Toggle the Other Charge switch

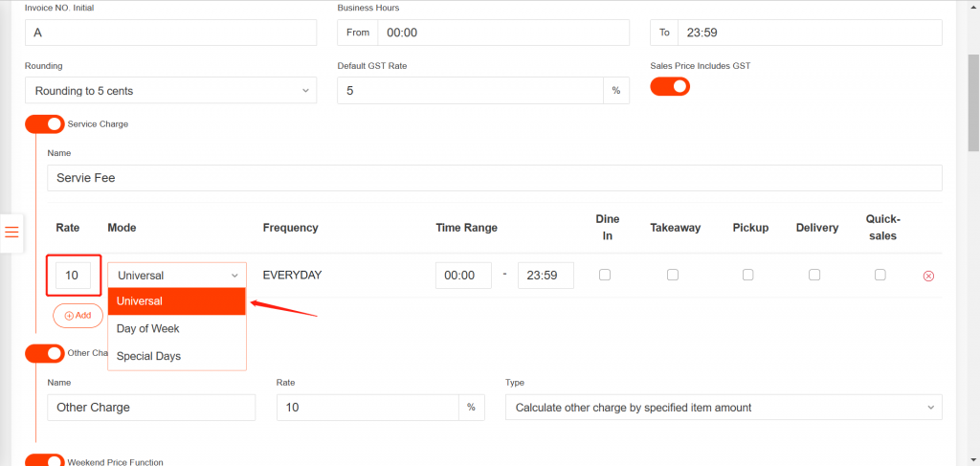click(x=45, y=353)
